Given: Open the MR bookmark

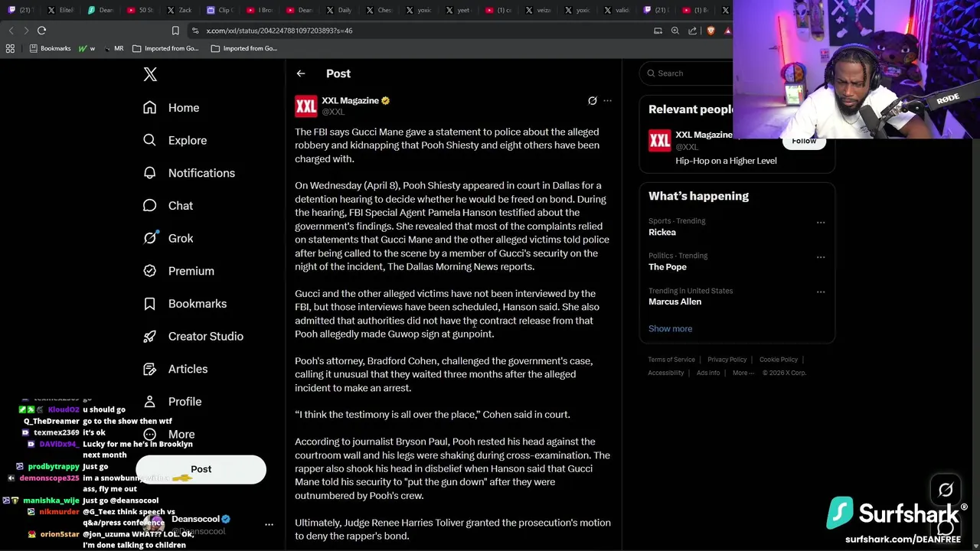Looking at the screenshot, I should tap(113, 48).
